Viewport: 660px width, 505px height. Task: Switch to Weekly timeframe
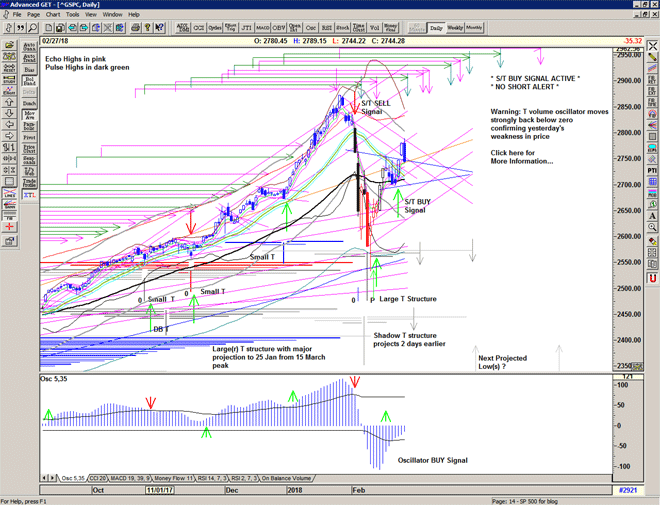(x=455, y=28)
